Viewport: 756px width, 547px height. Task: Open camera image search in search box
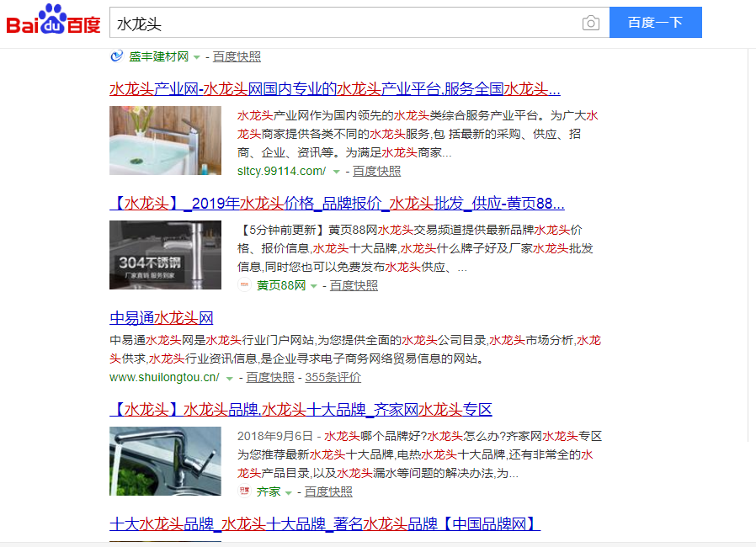click(x=591, y=23)
